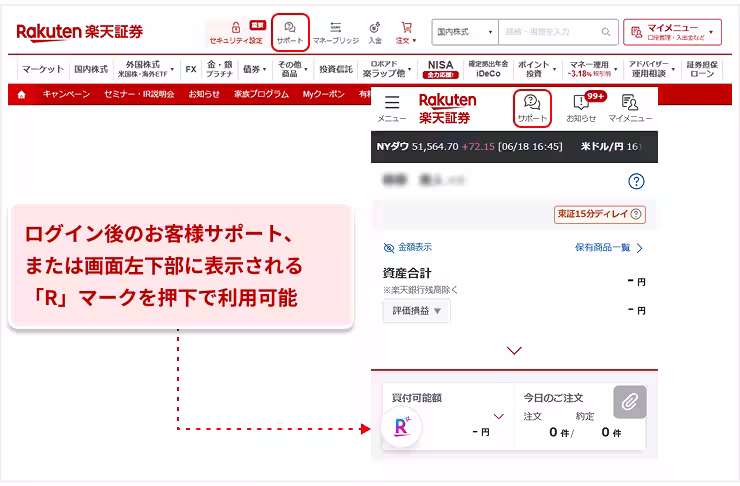This screenshot has height=486, width=740.
Task: Click the 東証15分ディレイ button
Action: tap(600, 214)
